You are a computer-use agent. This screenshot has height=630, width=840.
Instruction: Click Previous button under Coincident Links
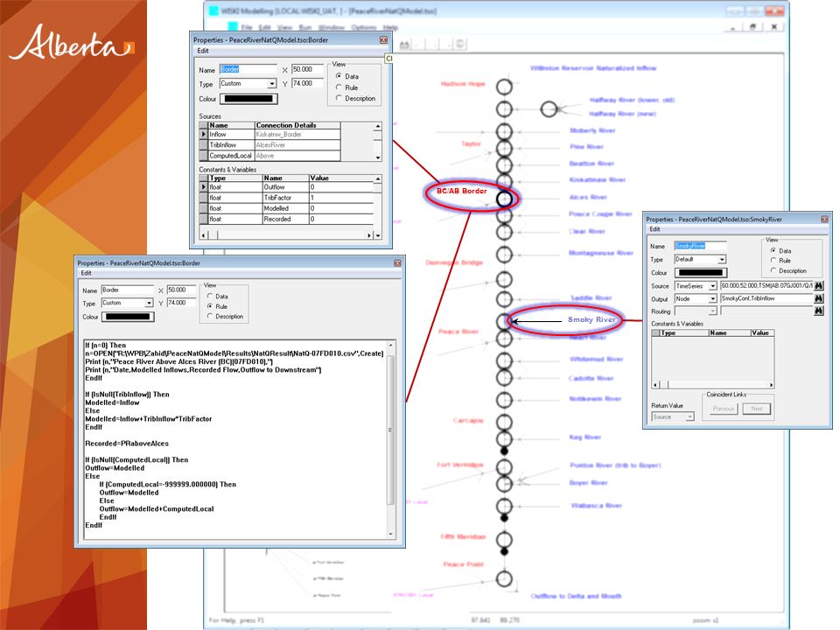coord(724,409)
